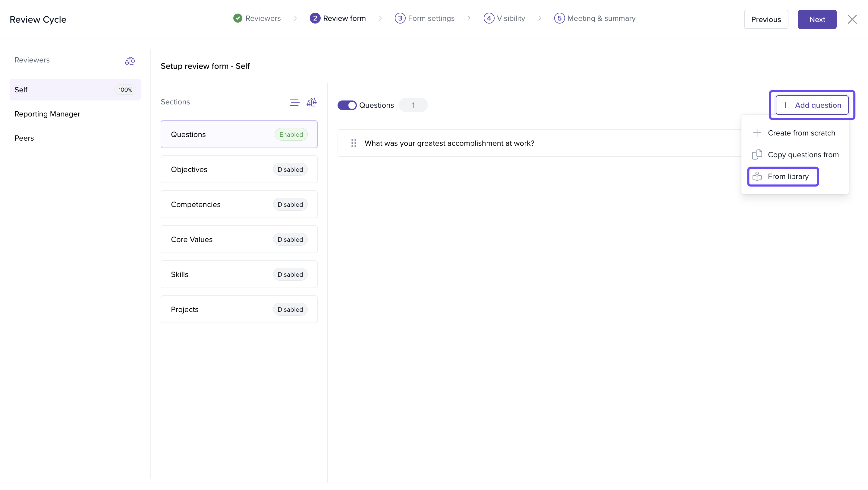This screenshot has height=490, width=868.
Task: Click the balance scale icon beside Sections
Action: coord(311,102)
